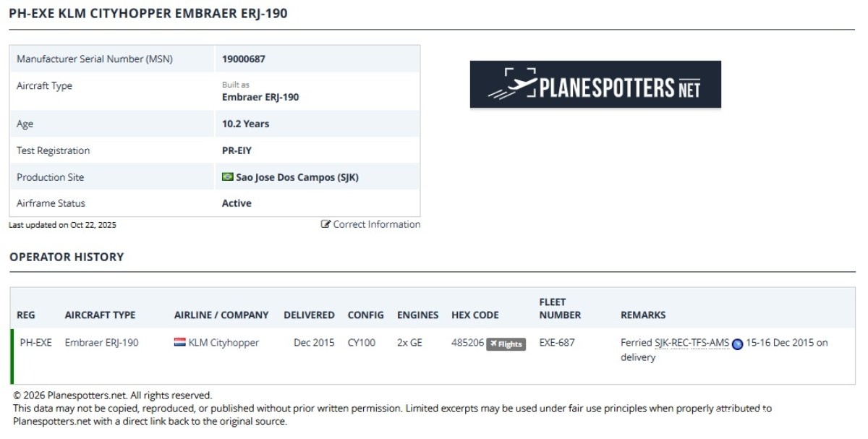Click the test registration PR-EIY
This screenshot has width=868, height=439.
click(x=237, y=150)
